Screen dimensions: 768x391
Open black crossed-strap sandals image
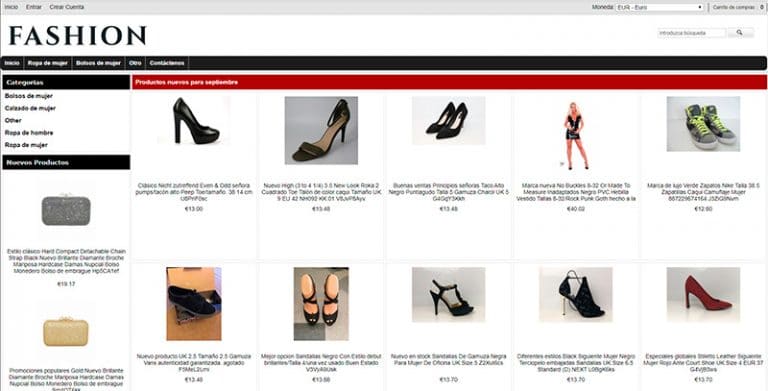pyautogui.click(x=321, y=304)
